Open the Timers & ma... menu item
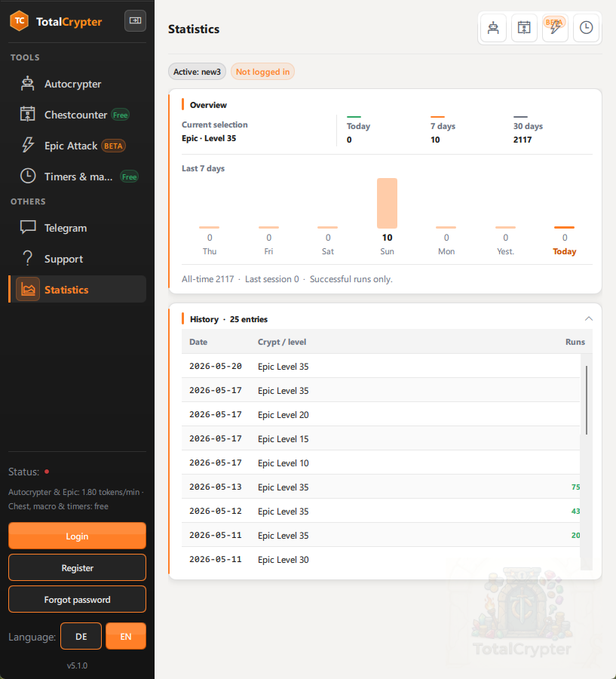 coord(78,177)
